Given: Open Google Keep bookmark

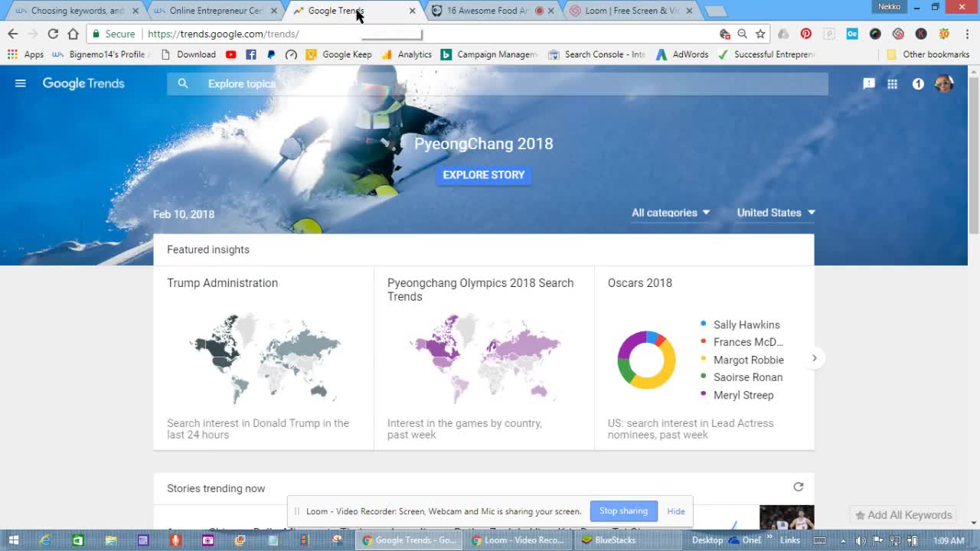Looking at the screenshot, I should pyautogui.click(x=338, y=54).
